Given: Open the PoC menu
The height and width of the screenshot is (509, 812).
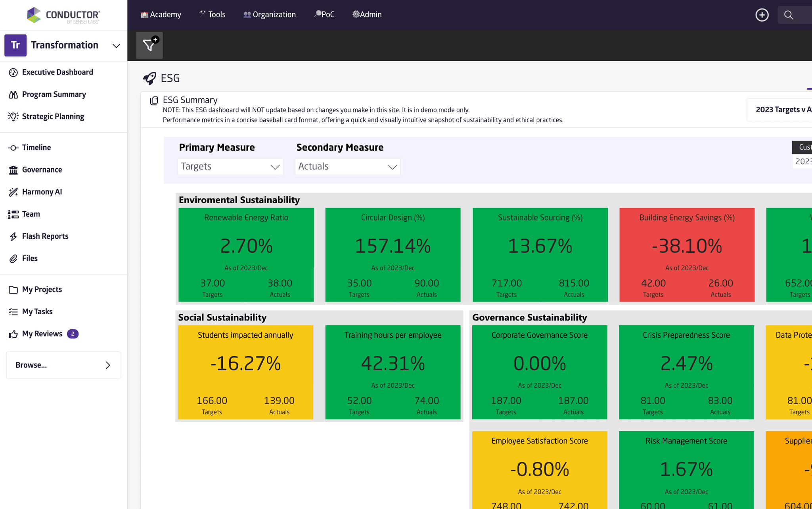Looking at the screenshot, I should [324, 15].
